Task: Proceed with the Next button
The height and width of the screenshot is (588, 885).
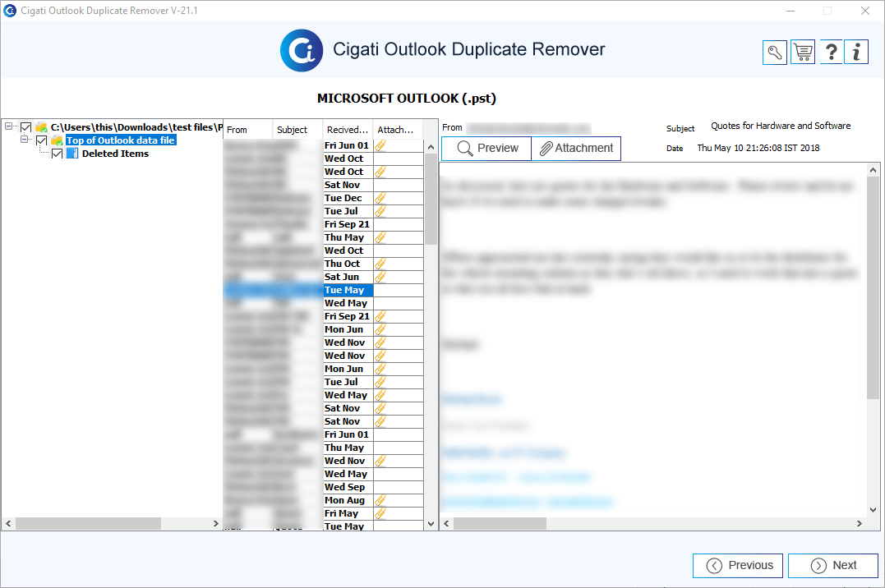Action: 833,566
